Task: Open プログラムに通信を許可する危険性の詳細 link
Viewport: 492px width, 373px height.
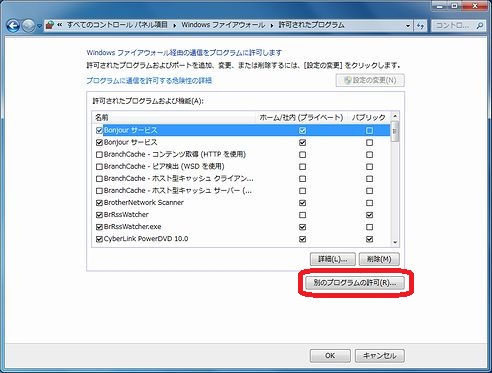Action: pos(149,80)
